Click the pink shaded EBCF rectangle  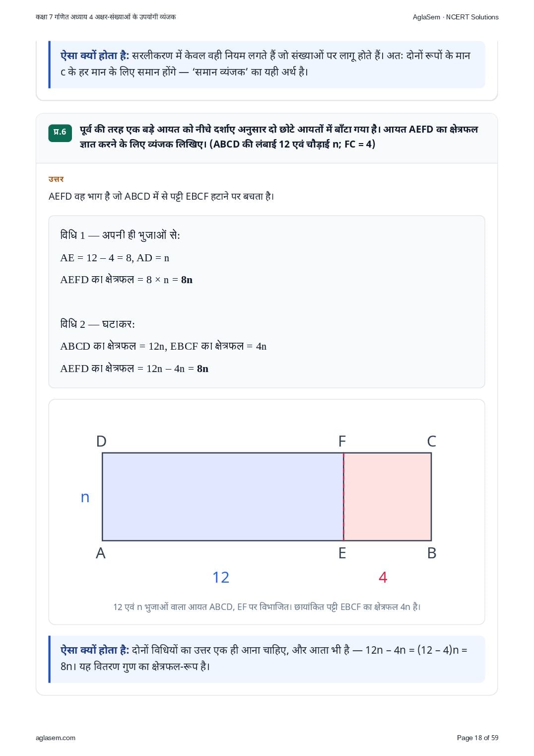388,497
